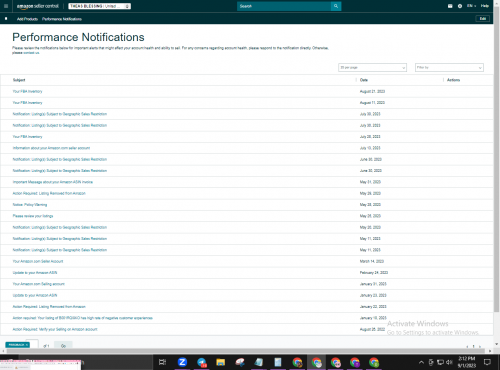
Task: Open the Add Products shortcut
Action: pos(27,19)
